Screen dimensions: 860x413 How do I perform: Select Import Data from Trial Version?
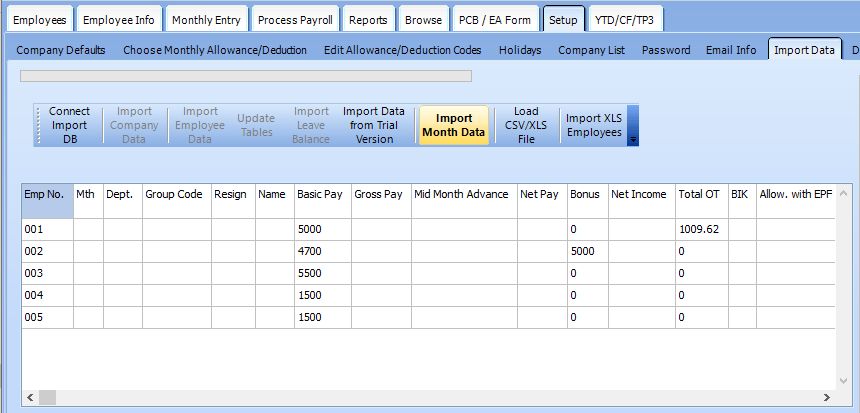pyautogui.click(x=374, y=126)
